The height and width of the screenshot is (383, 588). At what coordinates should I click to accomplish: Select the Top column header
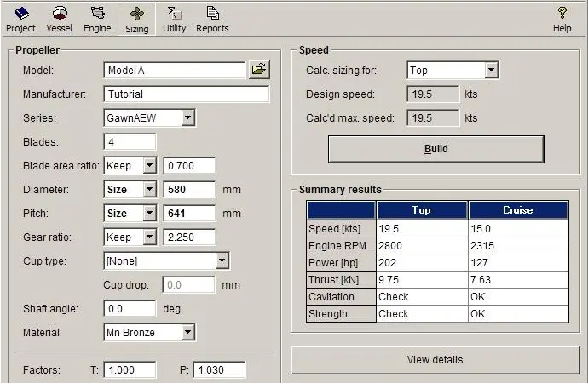point(422,210)
